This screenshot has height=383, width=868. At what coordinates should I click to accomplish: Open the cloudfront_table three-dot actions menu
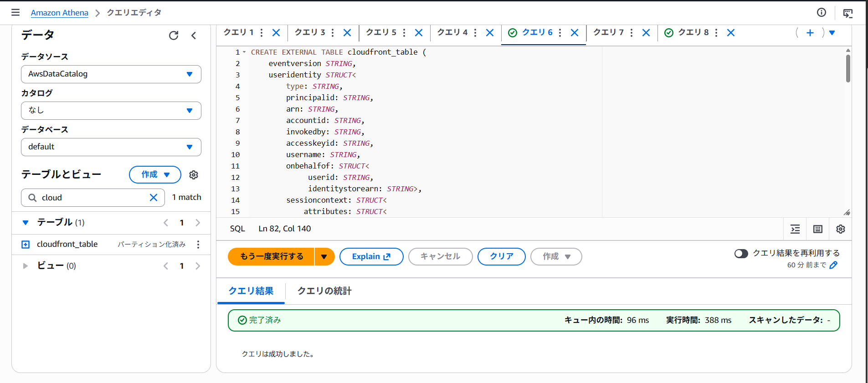pyautogui.click(x=198, y=245)
